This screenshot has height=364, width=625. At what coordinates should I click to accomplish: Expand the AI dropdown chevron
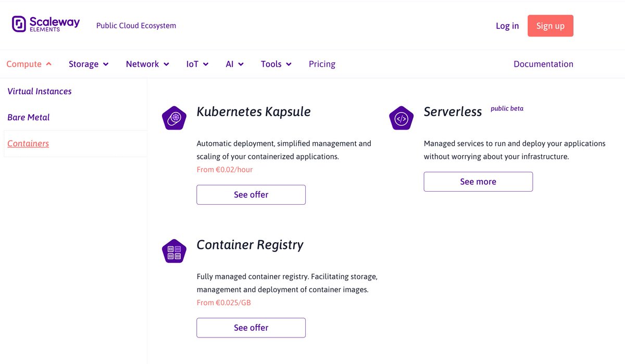241,64
